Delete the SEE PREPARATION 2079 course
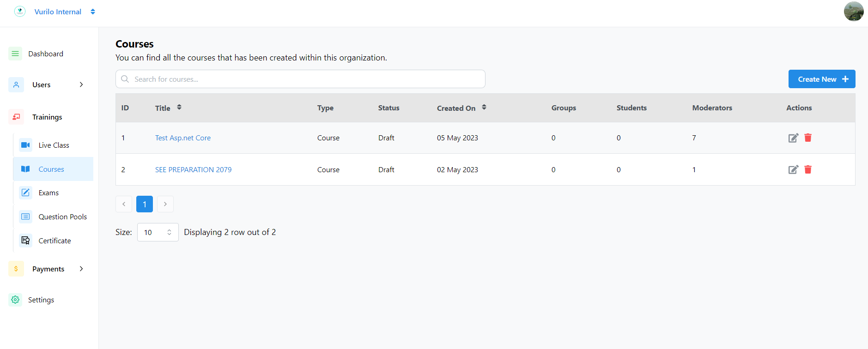The image size is (868, 349). [808, 169]
